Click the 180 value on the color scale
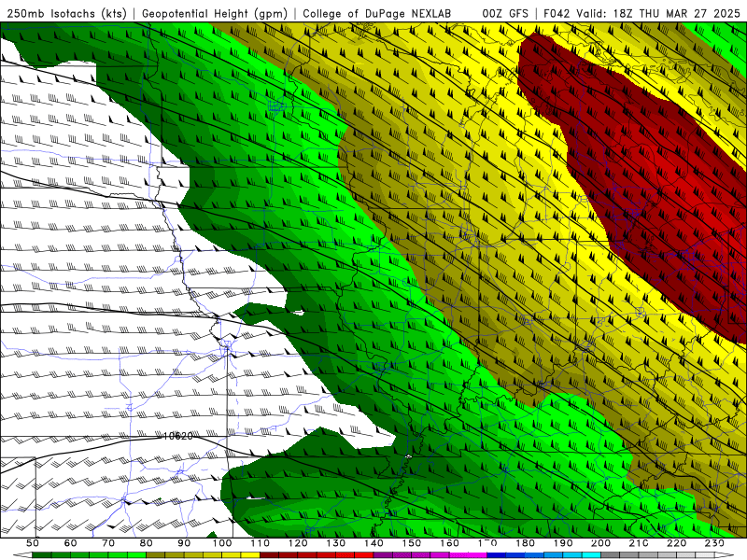 [x=525, y=543]
